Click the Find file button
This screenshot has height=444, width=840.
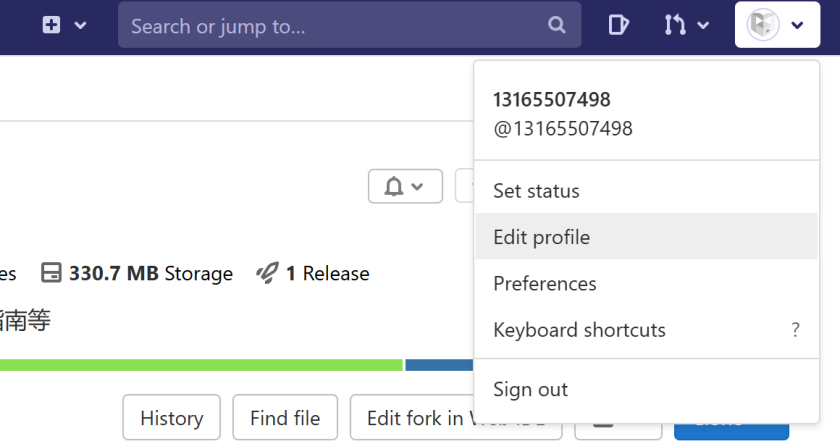[x=285, y=418]
